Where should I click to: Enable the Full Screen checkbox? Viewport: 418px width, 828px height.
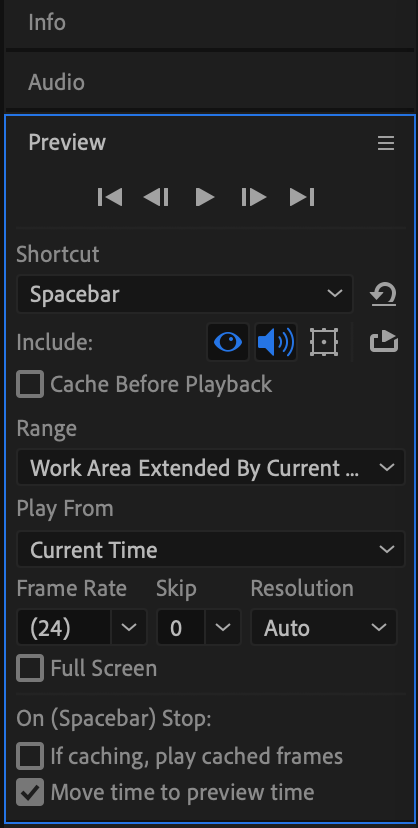click(x=30, y=669)
